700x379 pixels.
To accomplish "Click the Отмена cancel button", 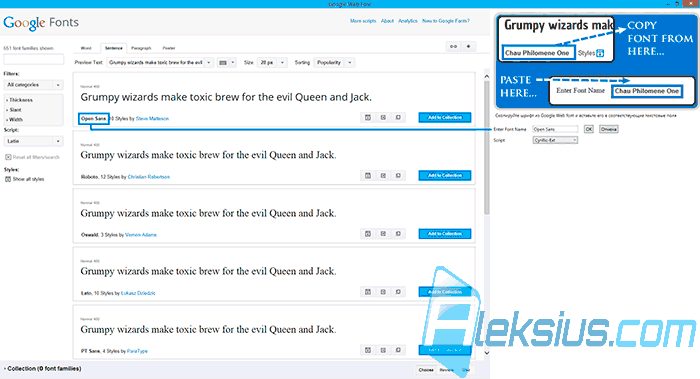I will 608,129.
